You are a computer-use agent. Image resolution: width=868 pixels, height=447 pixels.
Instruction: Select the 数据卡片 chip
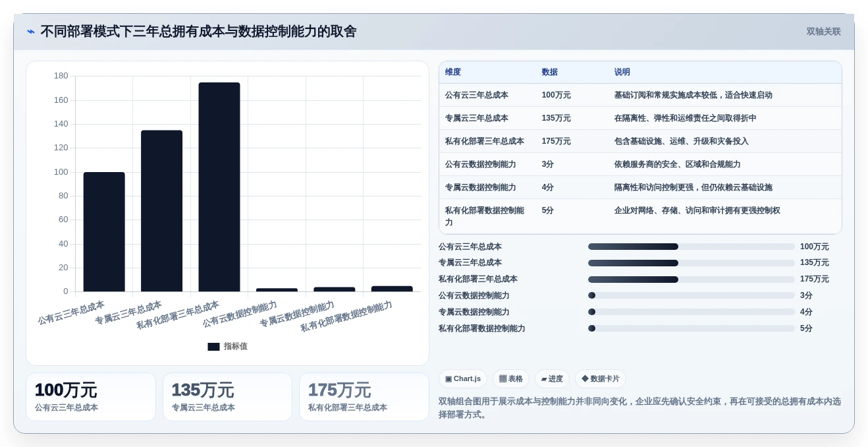click(x=601, y=378)
